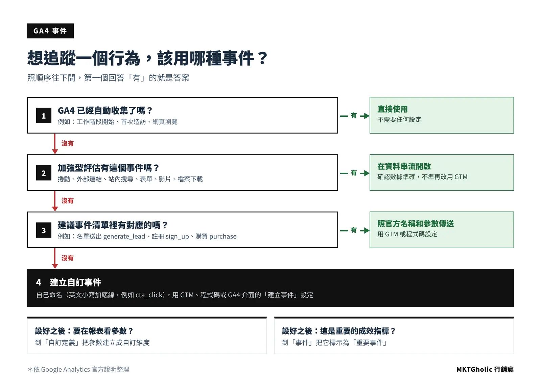Screen dimensions: 541x392
Task: Click the footnote '依 Google Analytics 官方說明整理'
Action: [78, 369]
